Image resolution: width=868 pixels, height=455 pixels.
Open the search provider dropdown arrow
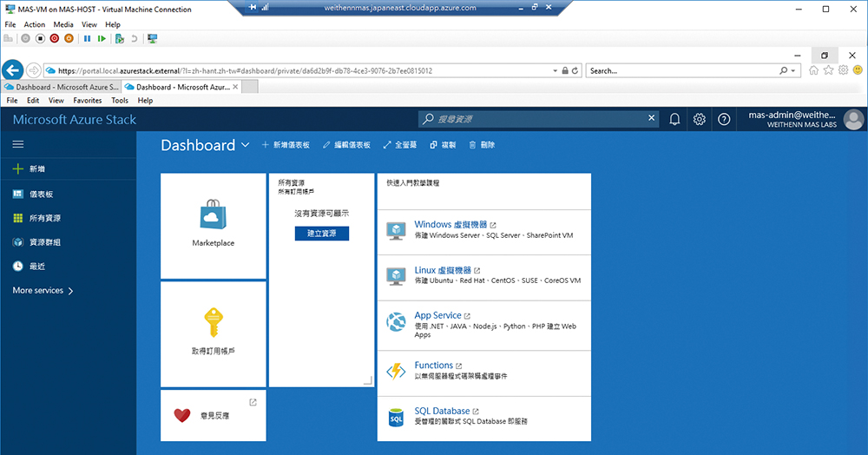pos(793,71)
